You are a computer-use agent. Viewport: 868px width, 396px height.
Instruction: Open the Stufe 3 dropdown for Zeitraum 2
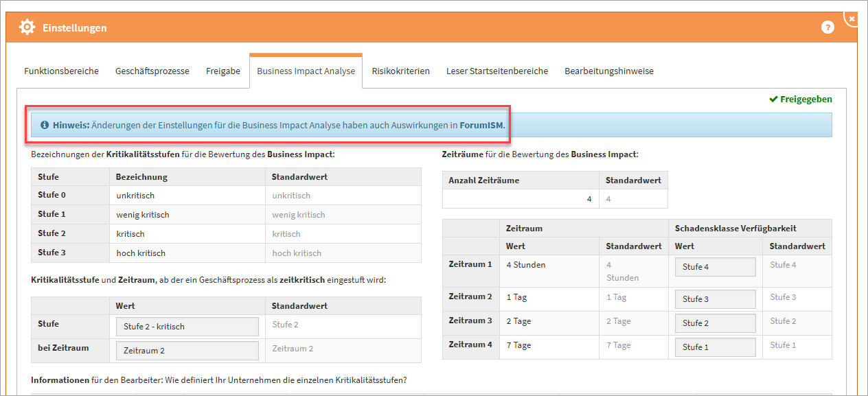point(715,299)
